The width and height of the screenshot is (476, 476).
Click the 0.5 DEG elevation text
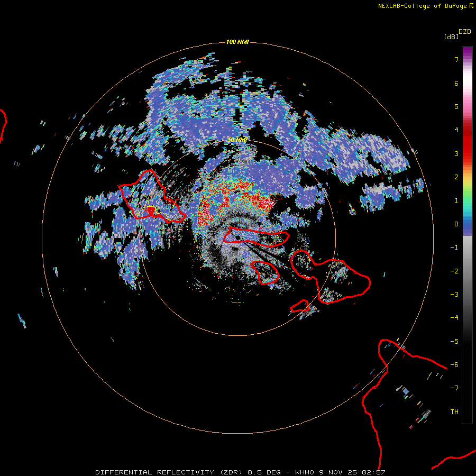coord(264,472)
